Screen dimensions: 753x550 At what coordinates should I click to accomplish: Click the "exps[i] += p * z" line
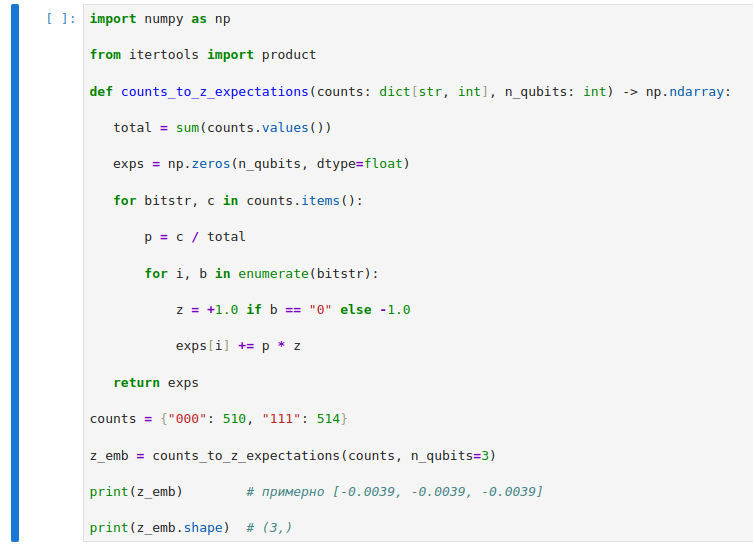point(238,346)
